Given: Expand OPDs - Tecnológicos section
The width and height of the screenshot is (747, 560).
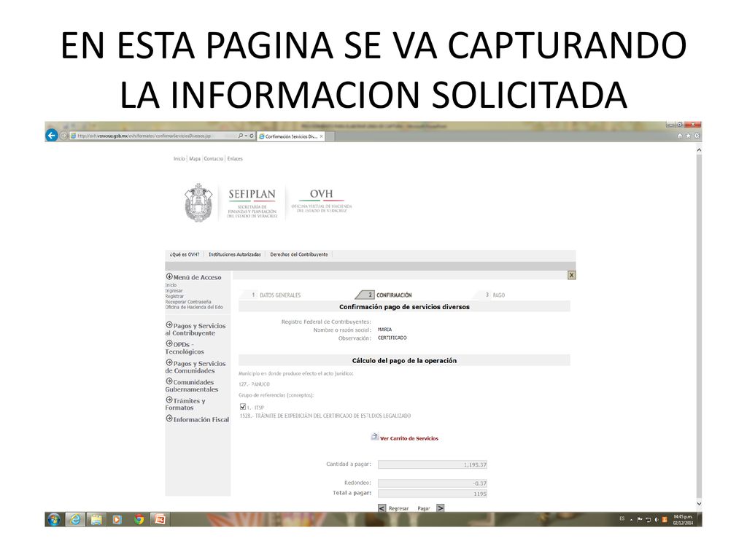Looking at the screenshot, I should pos(185,348).
